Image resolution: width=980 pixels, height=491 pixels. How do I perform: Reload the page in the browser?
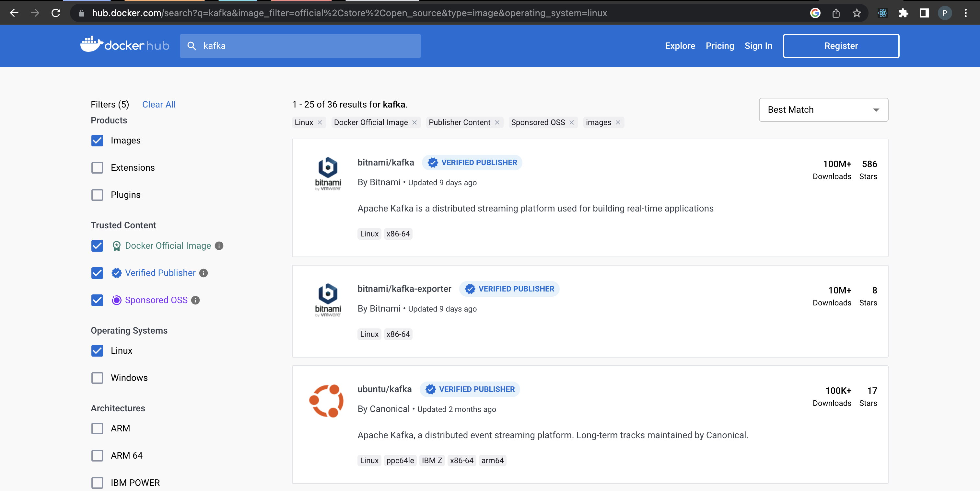pyautogui.click(x=56, y=13)
